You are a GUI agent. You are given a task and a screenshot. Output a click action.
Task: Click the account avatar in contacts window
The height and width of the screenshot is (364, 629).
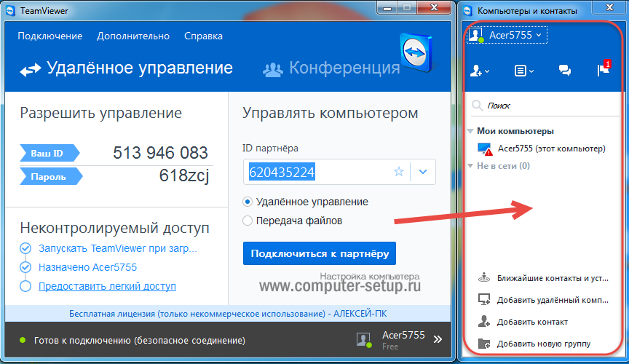click(476, 36)
